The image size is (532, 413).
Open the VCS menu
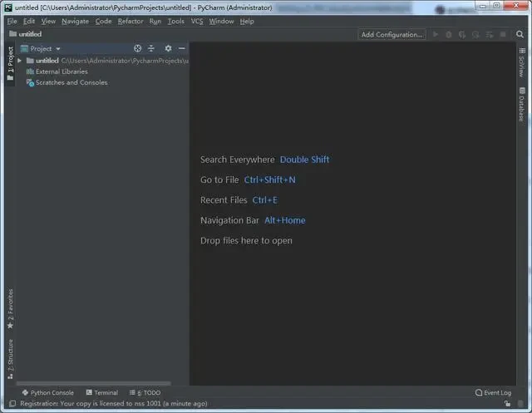tap(196, 21)
